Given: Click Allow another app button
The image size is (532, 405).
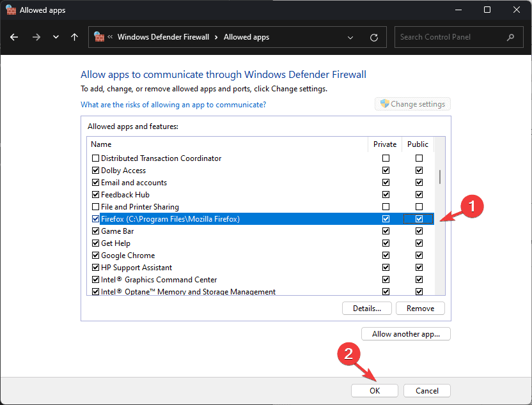Looking at the screenshot, I should click(406, 334).
